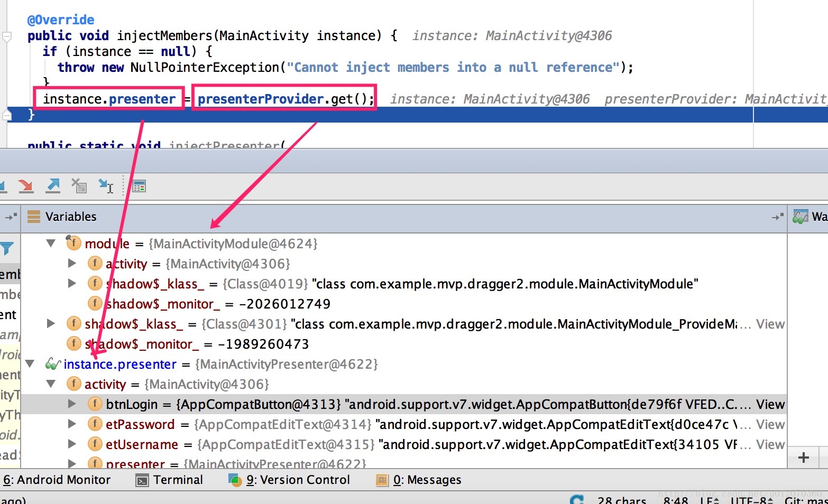Open the Android Monitor tool window tab
This screenshot has height=504, width=828.
pos(57,480)
